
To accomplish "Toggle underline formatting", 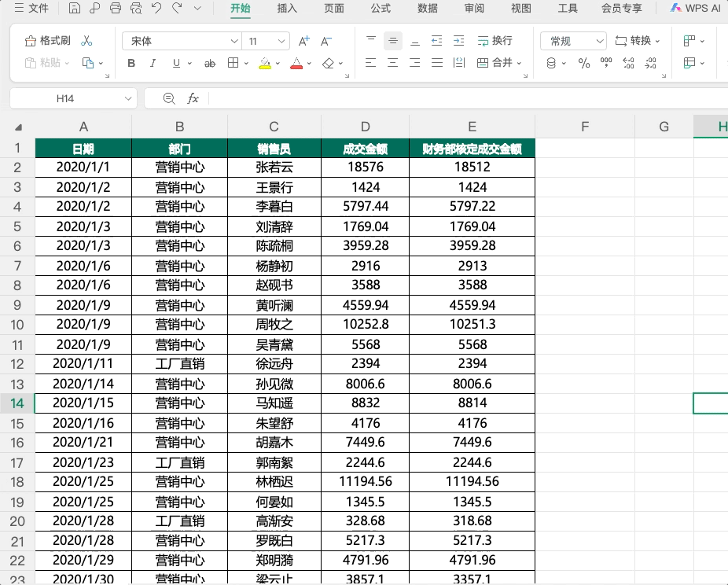I will tap(176, 63).
